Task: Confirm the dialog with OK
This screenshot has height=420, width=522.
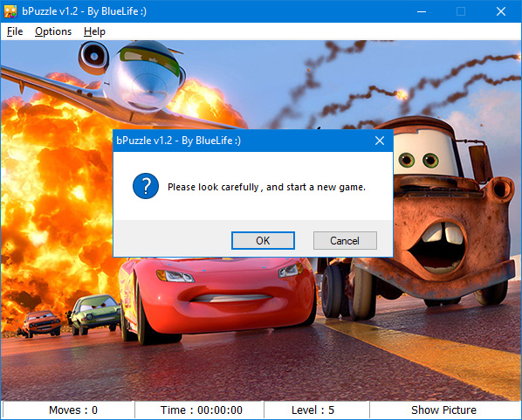Action: (263, 240)
